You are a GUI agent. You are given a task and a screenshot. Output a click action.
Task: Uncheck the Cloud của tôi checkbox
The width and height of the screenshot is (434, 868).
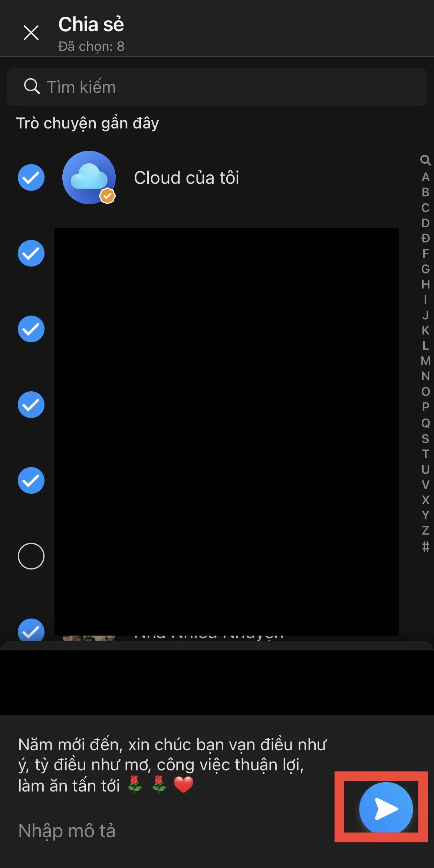tap(31, 177)
